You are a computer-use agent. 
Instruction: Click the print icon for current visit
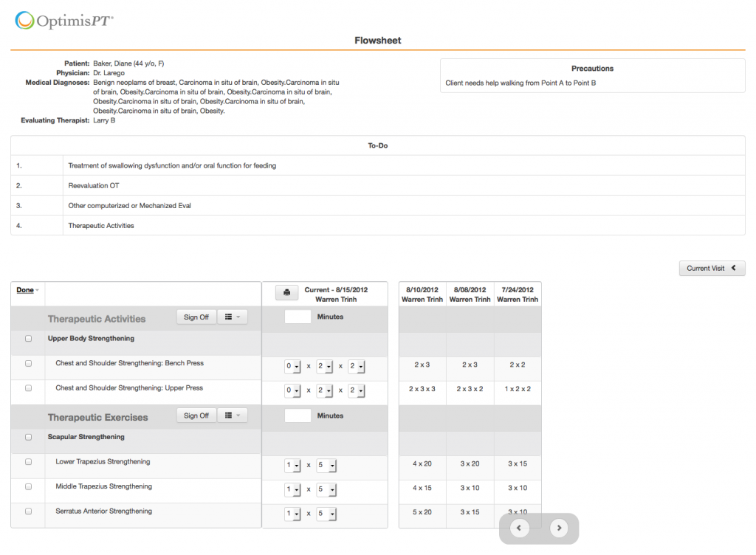[286, 292]
